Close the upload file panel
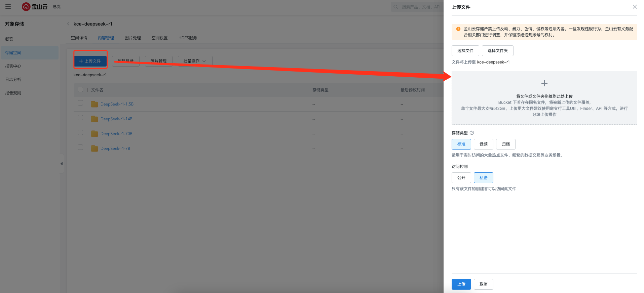Screen dimensions: 644x293 point(635,7)
